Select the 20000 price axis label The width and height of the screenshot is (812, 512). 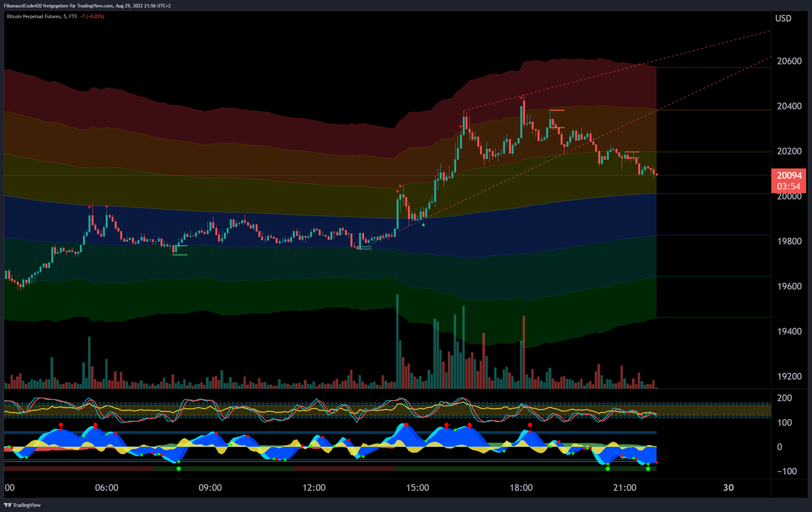(x=789, y=196)
